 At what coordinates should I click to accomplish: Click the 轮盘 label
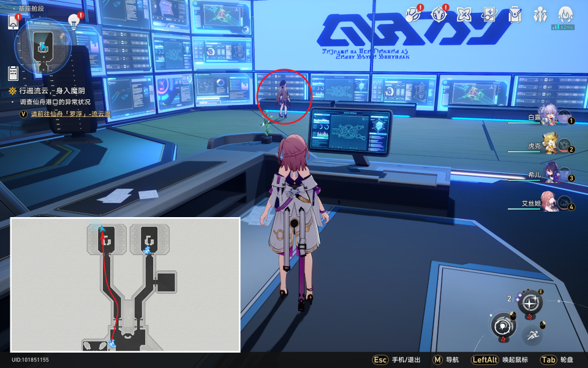[567, 359]
